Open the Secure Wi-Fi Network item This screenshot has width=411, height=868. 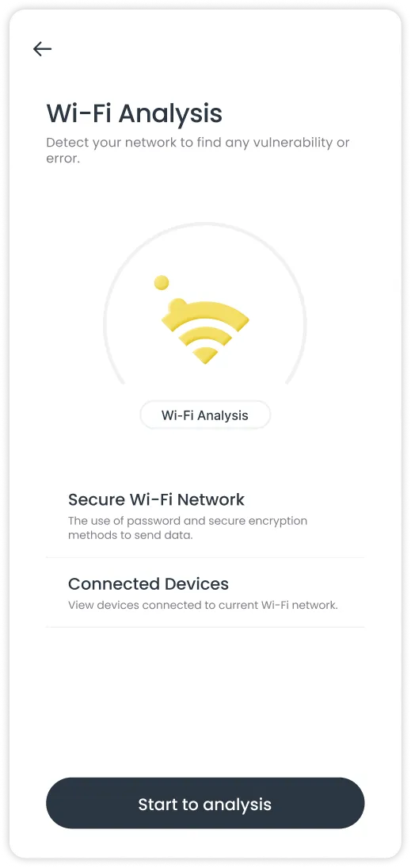(205, 518)
